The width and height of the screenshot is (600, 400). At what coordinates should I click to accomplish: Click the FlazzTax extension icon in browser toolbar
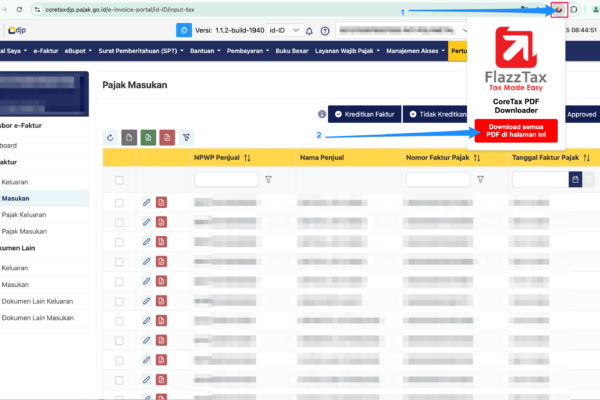pos(559,10)
